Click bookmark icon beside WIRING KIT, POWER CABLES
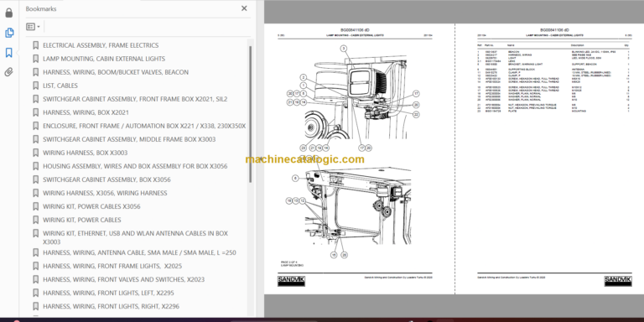This screenshot has height=322, width=644. click(x=36, y=220)
